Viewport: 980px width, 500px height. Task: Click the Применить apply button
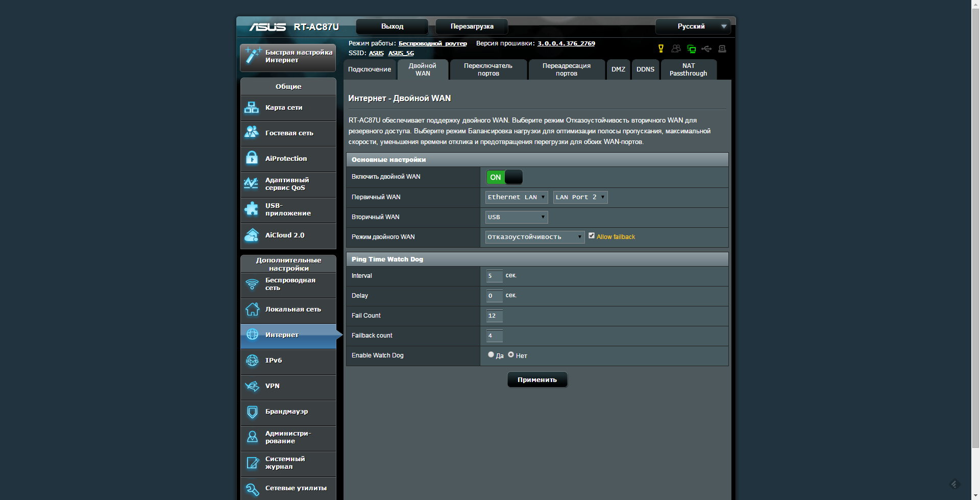(537, 379)
